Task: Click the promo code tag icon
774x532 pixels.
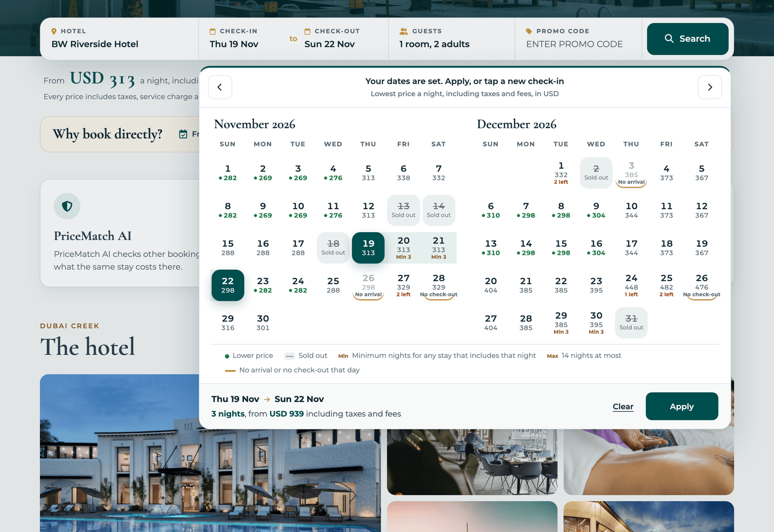Action: click(529, 31)
